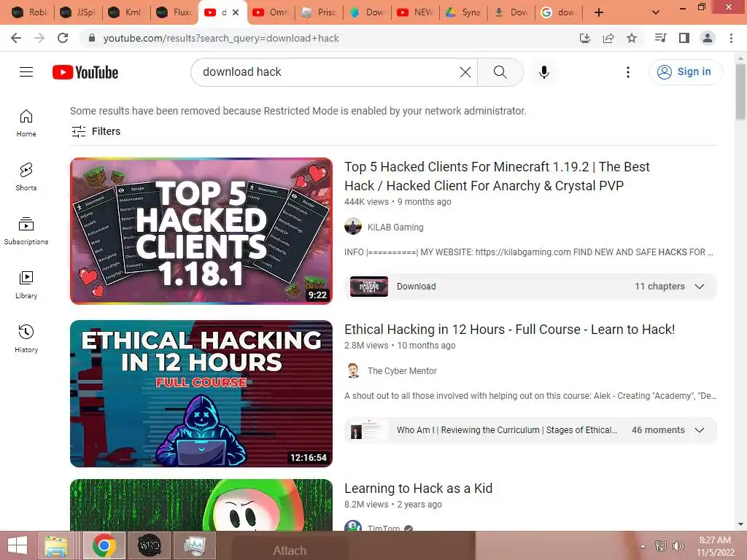Switch to the Krnl tab
Screen dimensions: 747x560
pos(125,12)
